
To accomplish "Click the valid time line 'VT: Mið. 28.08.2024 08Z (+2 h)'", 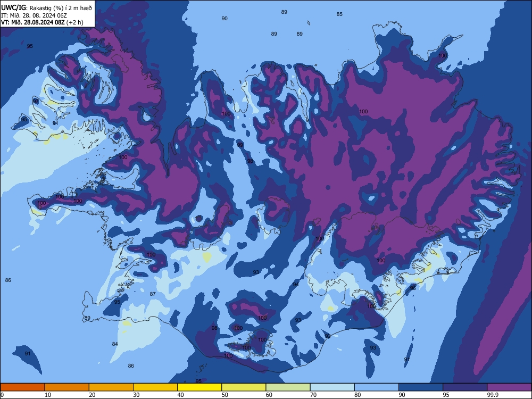I will 42,22.
